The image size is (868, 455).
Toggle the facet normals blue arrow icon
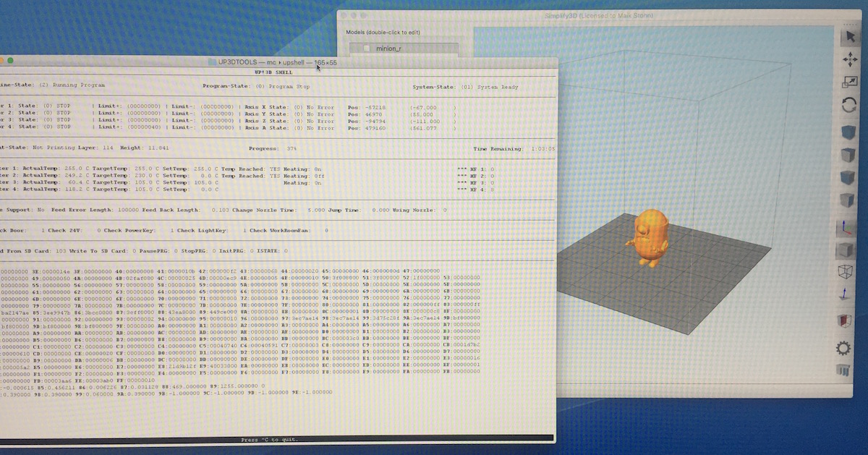(x=845, y=294)
